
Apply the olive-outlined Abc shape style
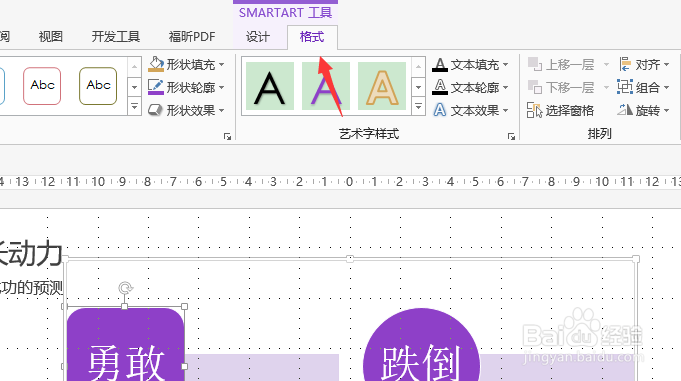pyautogui.click(x=98, y=86)
